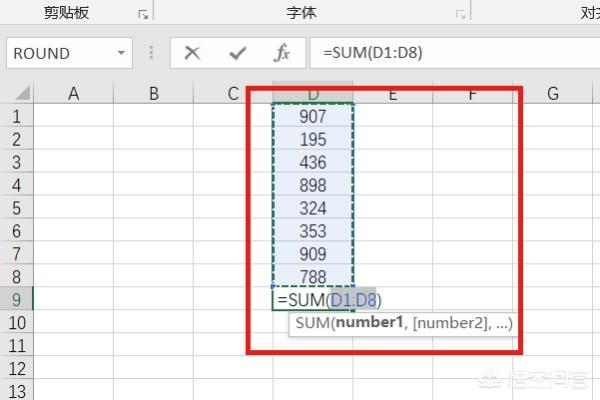Viewport: 600px width, 400px height.
Task: Select row 11 header
Action: click(x=16, y=345)
